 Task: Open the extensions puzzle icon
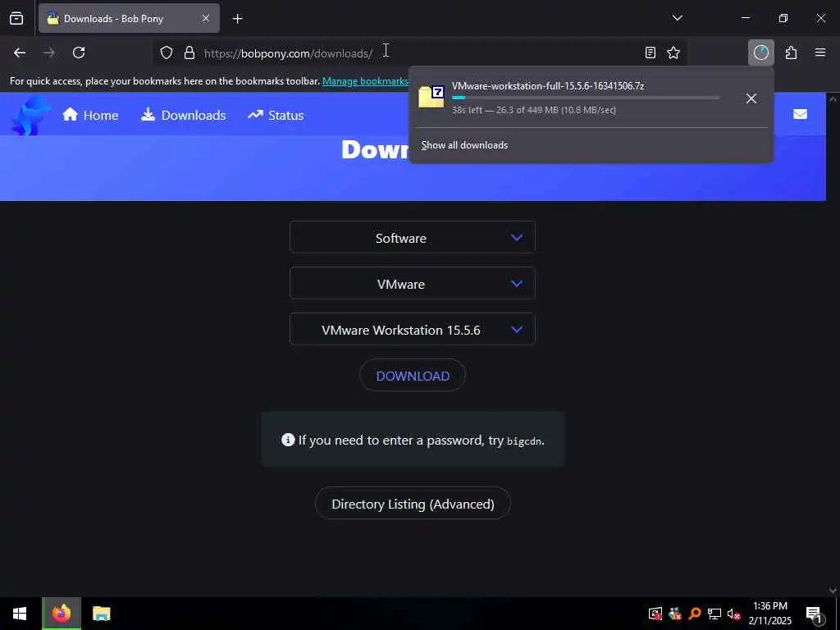click(791, 52)
